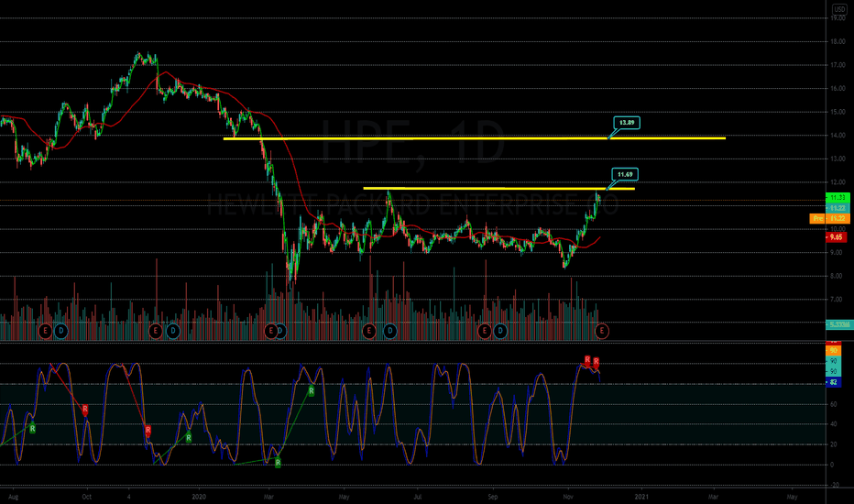The height and width of the screenshot is (504, 854).
Task: Click the 18.00 price axis value
Action: point(838,41)
